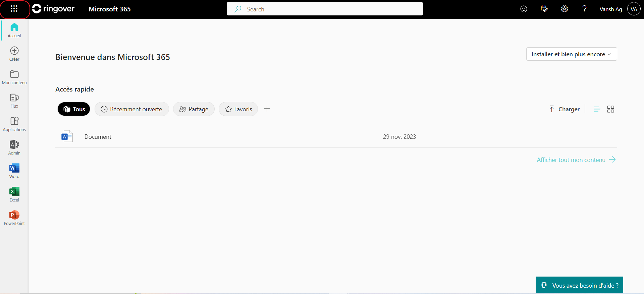Image resolution: width=644 pixels, height=294 pixels.
Task: Select the Récemment ouverte filter
Action: (x=131, y=109)
